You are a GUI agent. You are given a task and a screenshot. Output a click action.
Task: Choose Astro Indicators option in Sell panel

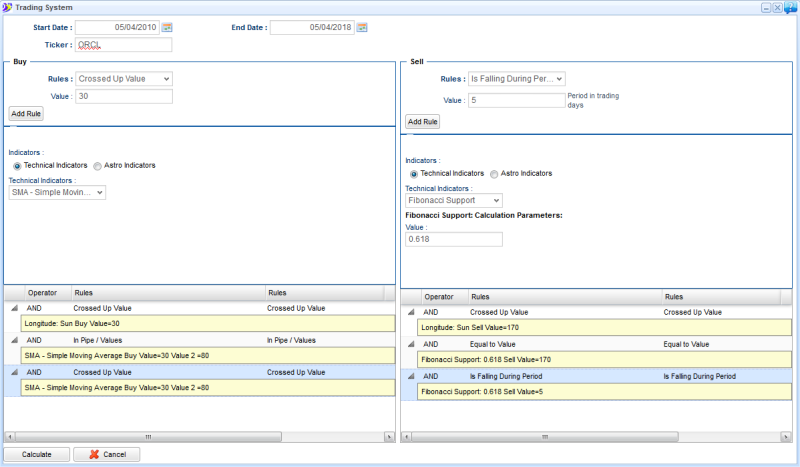[495, 173]
